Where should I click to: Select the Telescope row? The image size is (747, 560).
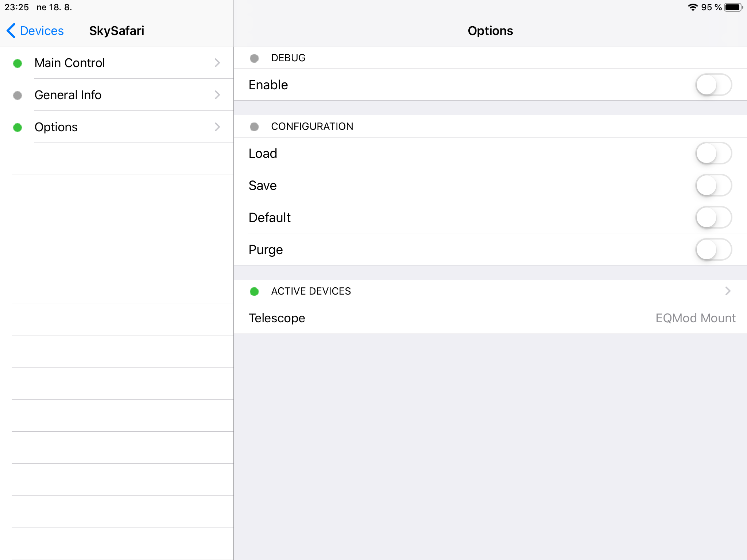click(490, 318)
